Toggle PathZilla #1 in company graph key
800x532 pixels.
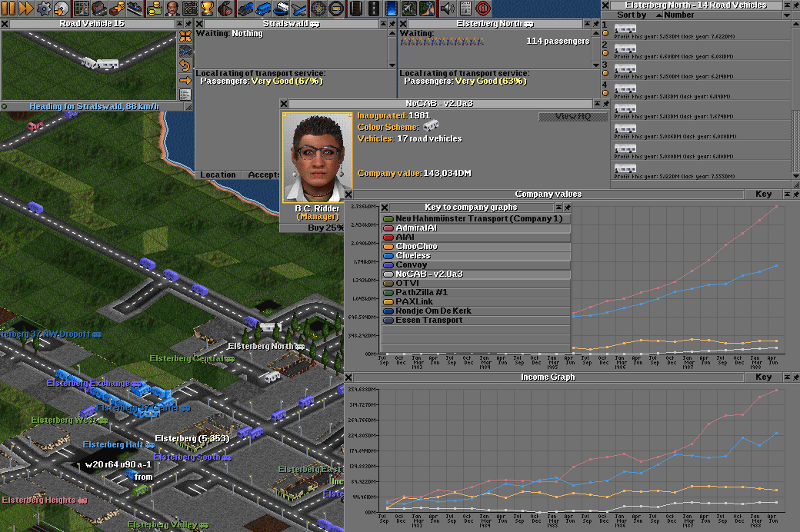pyautogui.click(x=476, y=292)
